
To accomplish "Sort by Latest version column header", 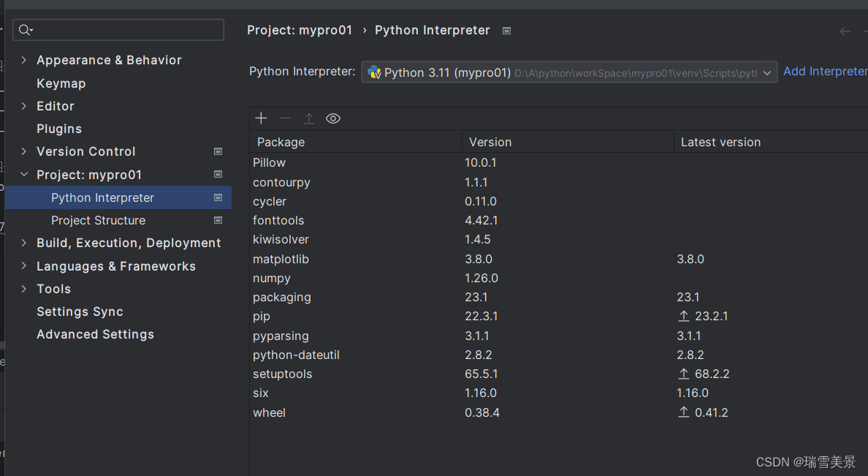I will [x=771, y=142].
